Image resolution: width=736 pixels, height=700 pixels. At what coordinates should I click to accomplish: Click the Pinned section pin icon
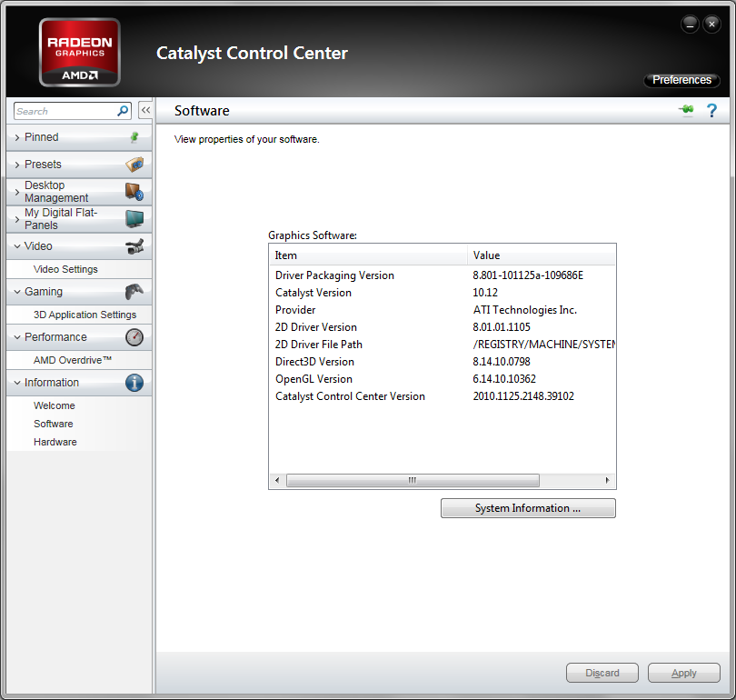point(134,137)
